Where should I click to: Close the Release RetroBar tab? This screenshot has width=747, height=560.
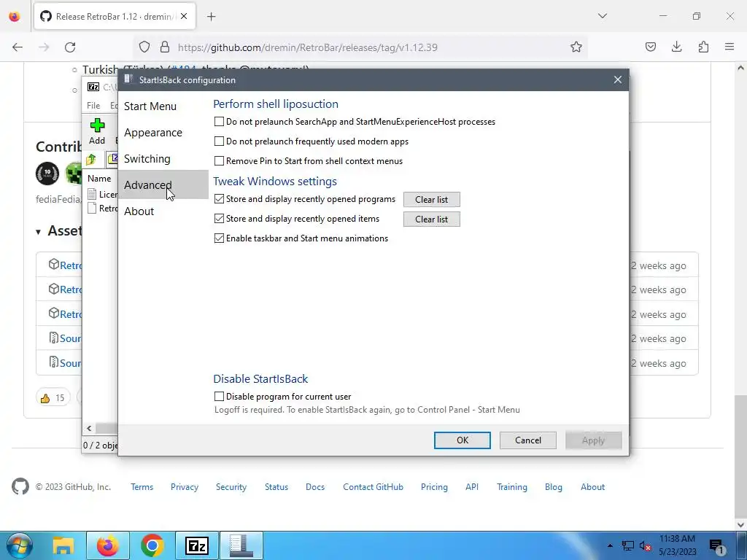coord(184,16)
